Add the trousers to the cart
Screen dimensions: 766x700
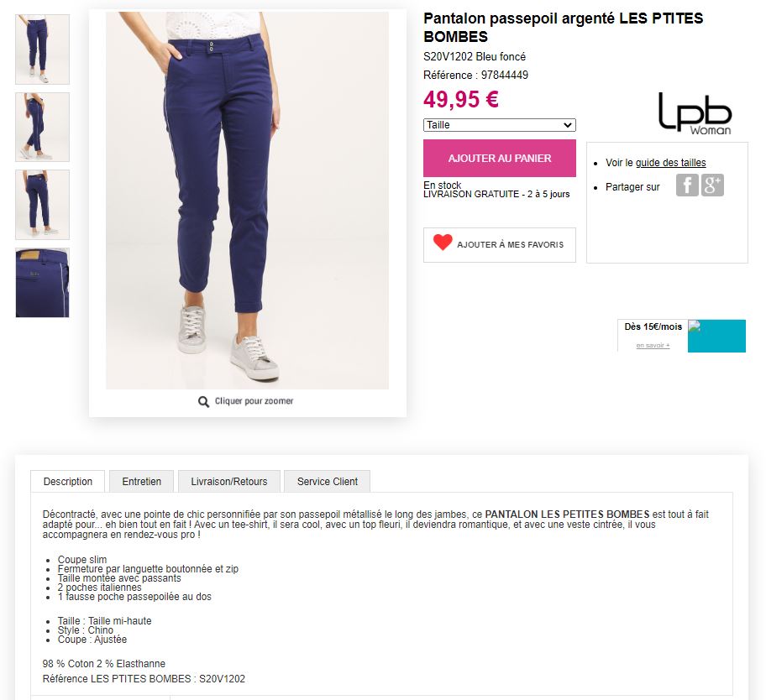[499, 158]
